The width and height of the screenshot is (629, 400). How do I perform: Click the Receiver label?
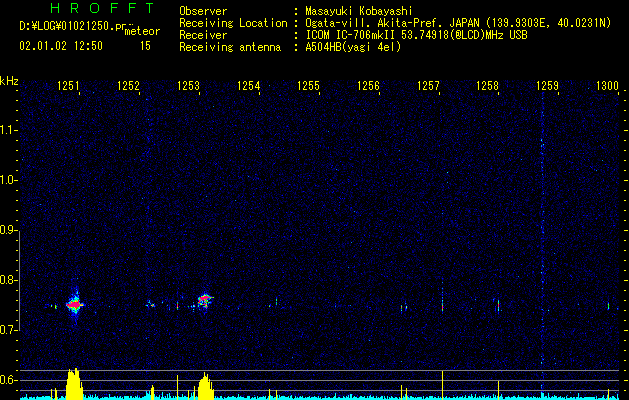click(203, 35)
